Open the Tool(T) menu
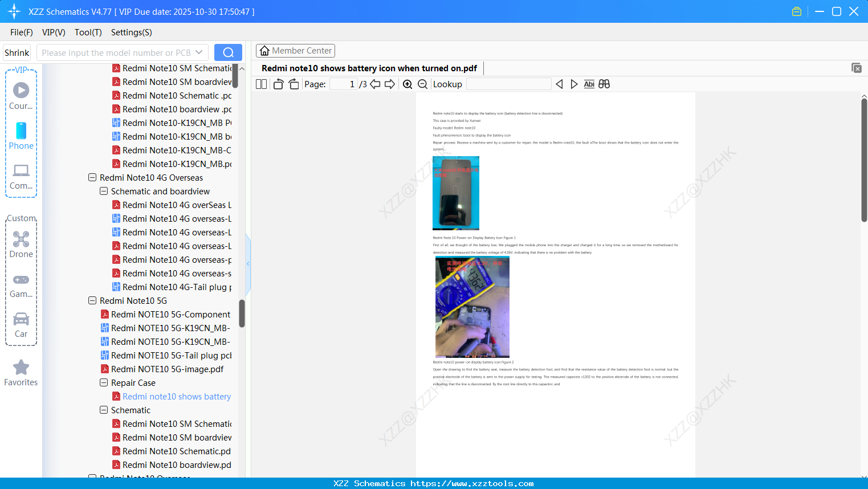The height and width of the screenshot is (489, 868). click(88, 32)
